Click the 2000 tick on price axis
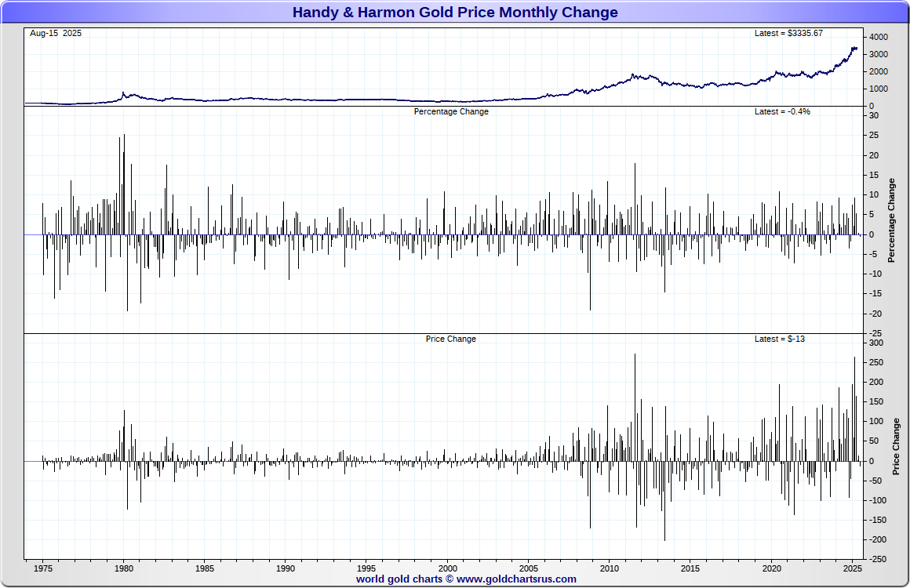The height and width of the screenshot is (588, 910). click(878, 72)
